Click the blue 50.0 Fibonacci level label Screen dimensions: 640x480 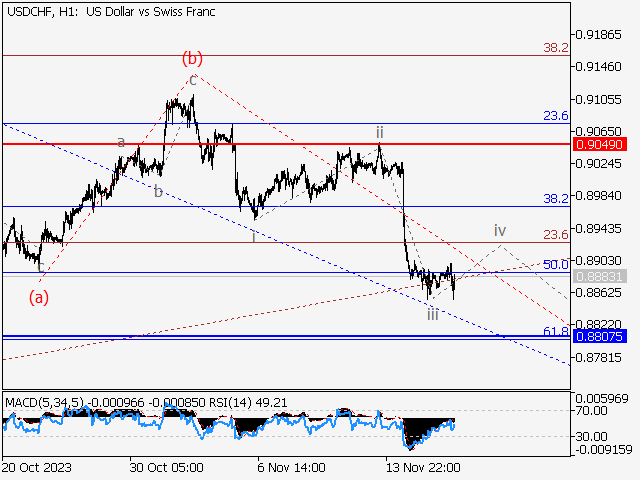click(556, 264)
